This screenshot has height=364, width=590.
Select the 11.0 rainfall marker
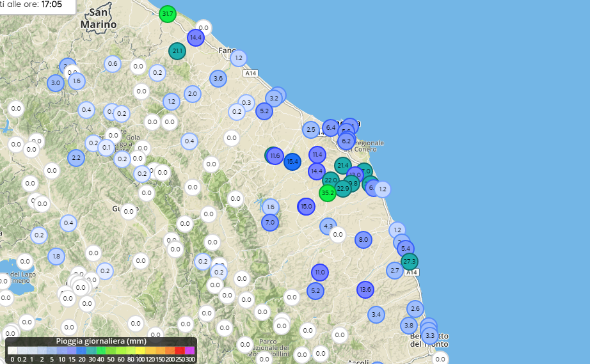(x=319, y=273)
